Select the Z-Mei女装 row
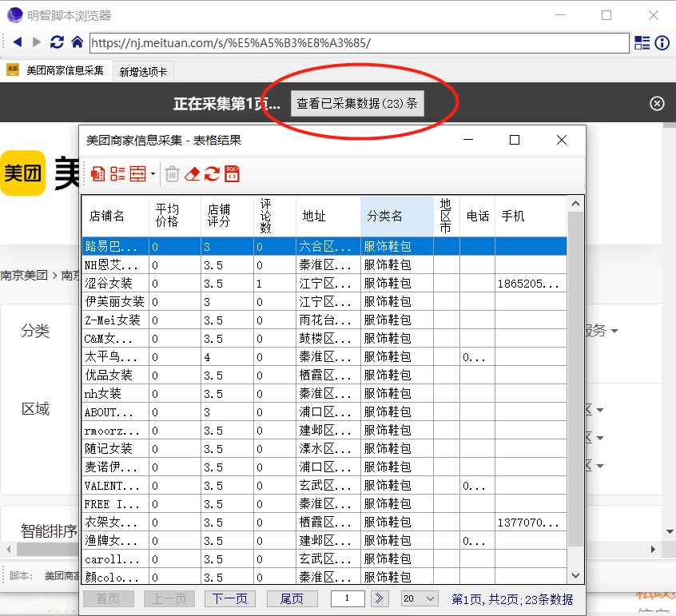This screenshot has height=616, width=676. [324, 320]
